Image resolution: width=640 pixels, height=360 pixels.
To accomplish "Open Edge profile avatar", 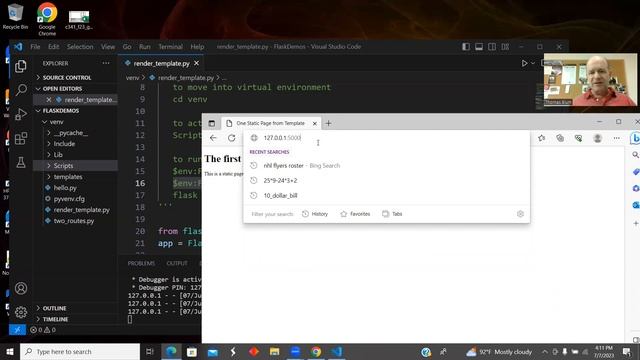I will click(x=598, y=138).
